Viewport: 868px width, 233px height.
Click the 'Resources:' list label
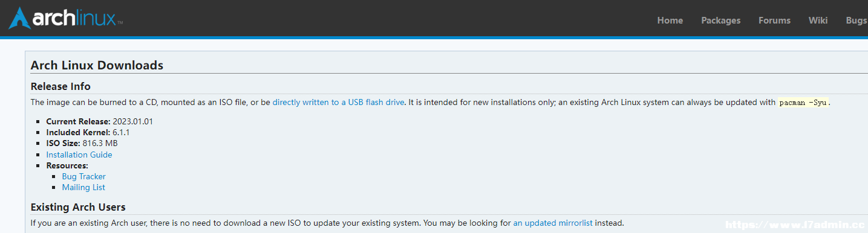67,165
